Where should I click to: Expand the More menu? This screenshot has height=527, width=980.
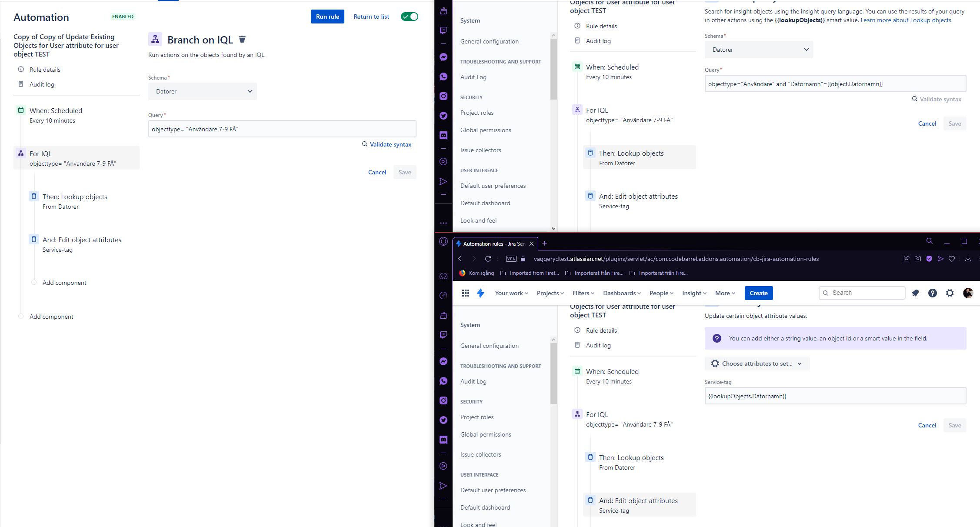(725, 293)
